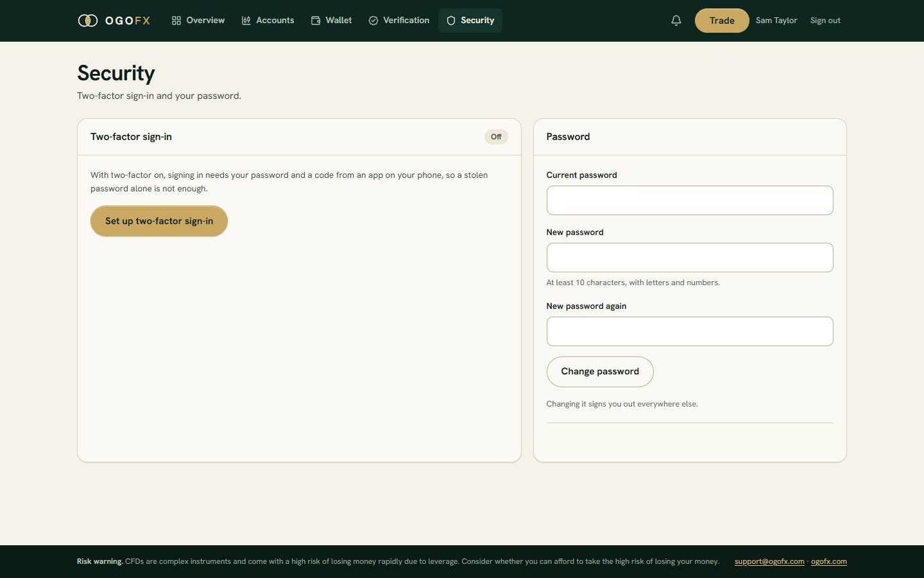This screenshot has height=578, width=924.
Task: Click the Trade button
Action: point(722,21)
